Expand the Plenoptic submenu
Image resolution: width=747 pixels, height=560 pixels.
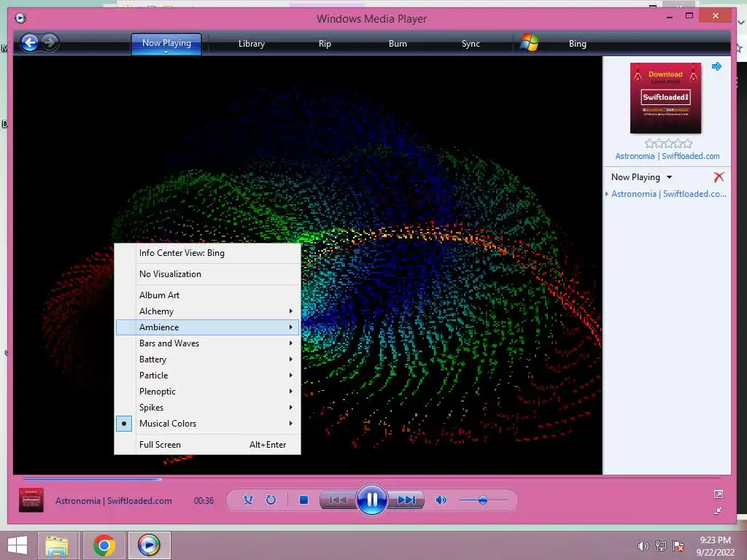point(208,392)
